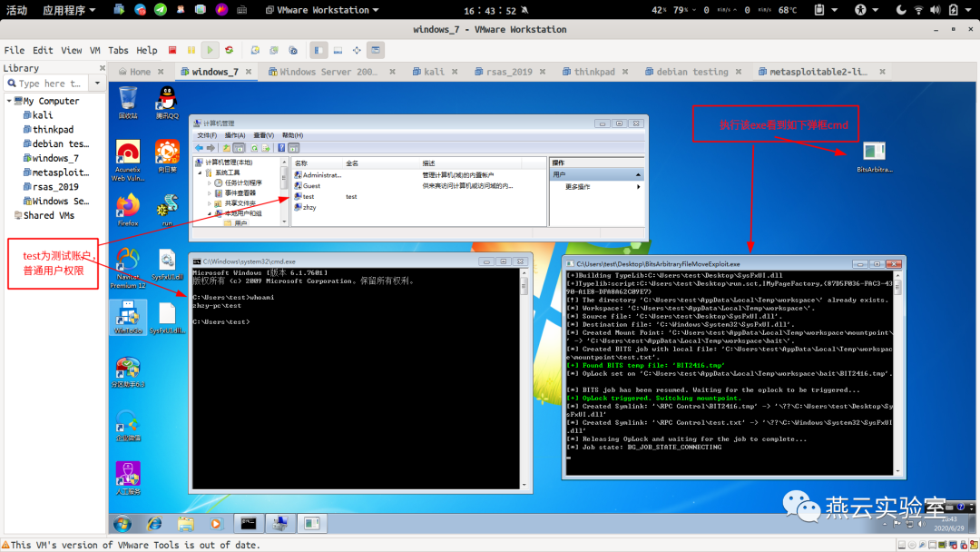980x552 pixels.
Task: Open 操作(A) menu in Computer Management
Action: click(235, 135)
